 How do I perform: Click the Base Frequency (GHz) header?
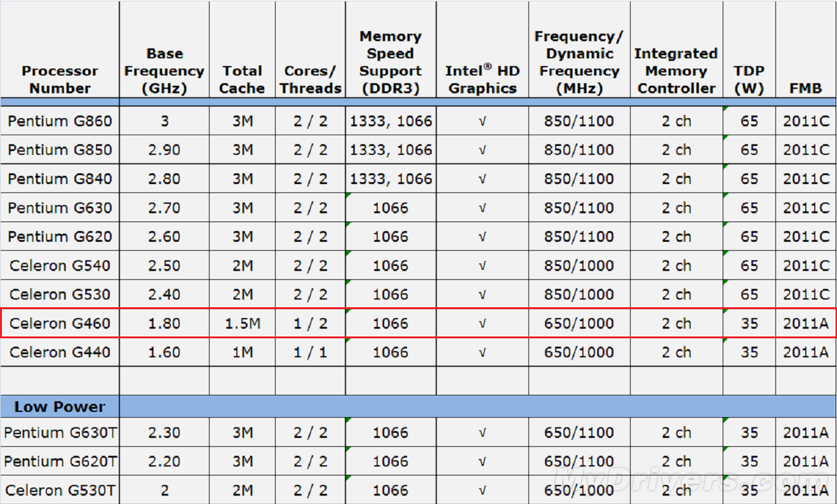pos(164,71)
